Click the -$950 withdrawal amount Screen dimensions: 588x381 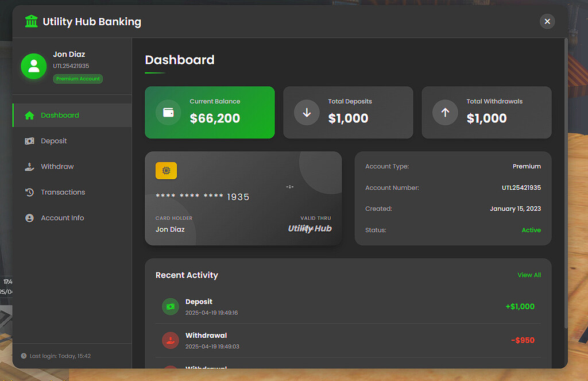click(x=523, y=340)
